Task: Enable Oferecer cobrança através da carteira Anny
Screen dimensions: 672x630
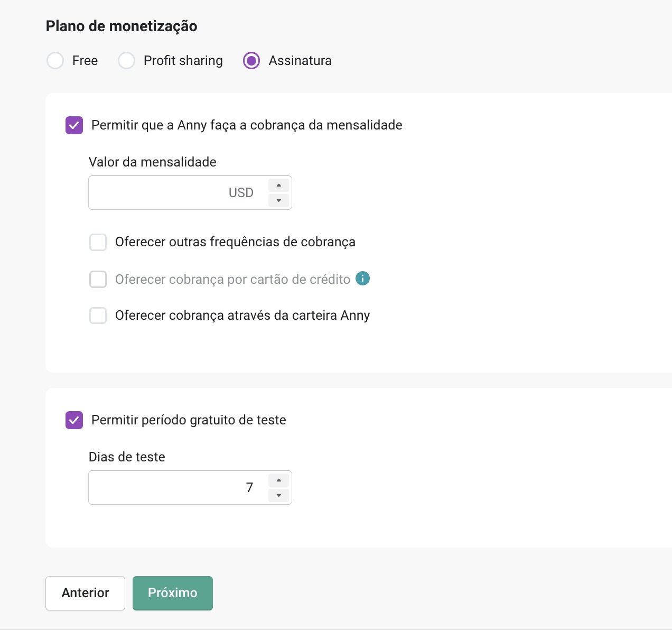Action: click(x=98, y=316)
